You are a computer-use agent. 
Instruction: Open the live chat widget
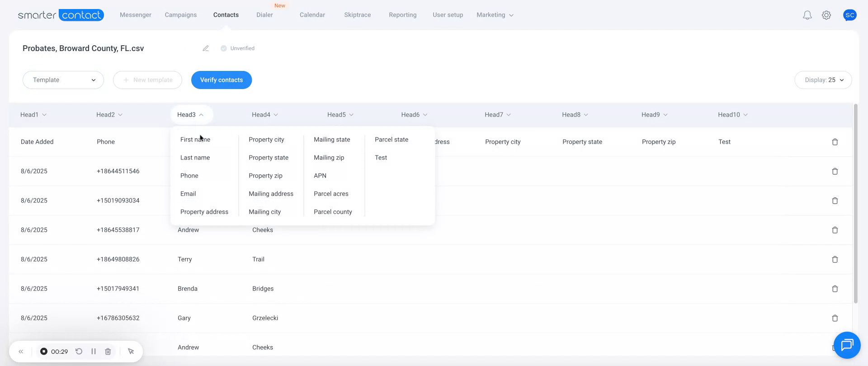[847, 345]
